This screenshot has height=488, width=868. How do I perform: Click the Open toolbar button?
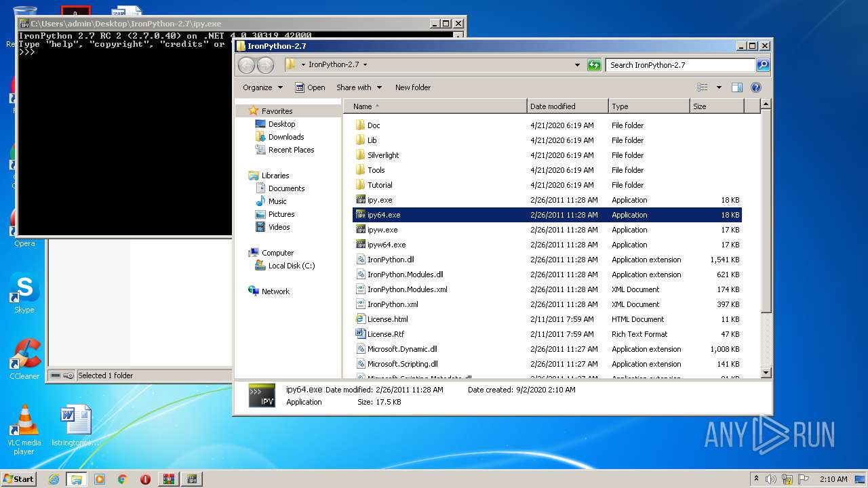click(310, 87)
